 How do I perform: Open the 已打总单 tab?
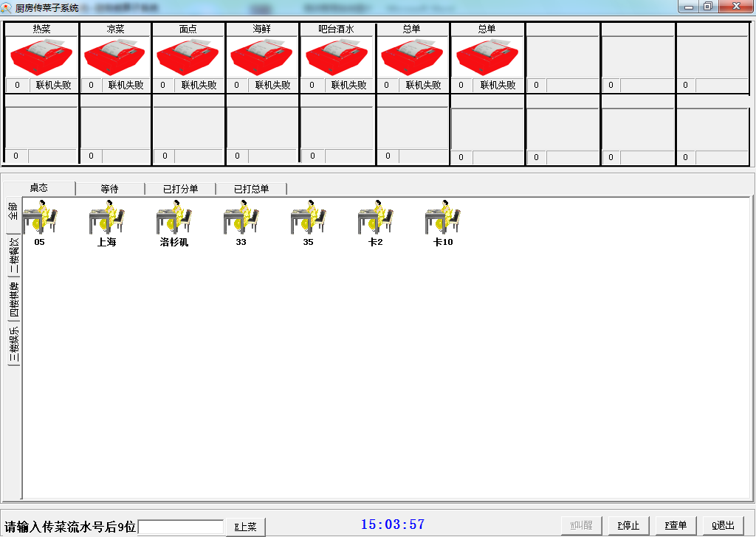(251, 189)
